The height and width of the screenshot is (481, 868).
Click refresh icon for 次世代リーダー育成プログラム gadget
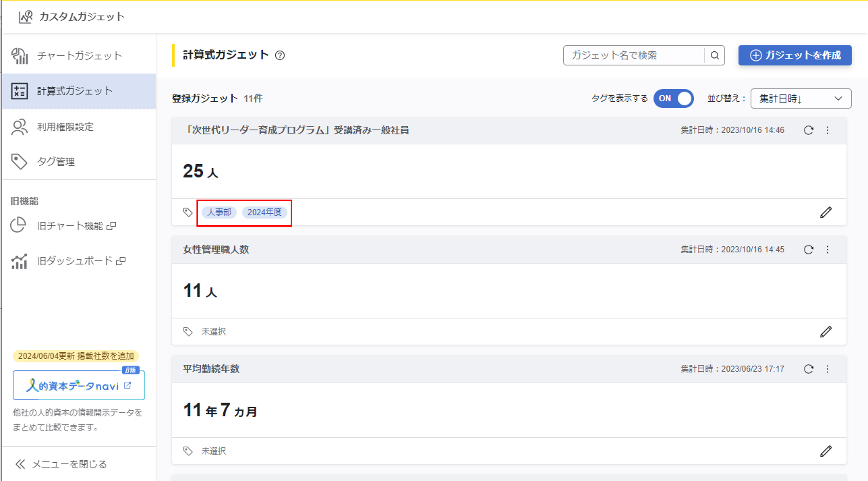[808, 130]
